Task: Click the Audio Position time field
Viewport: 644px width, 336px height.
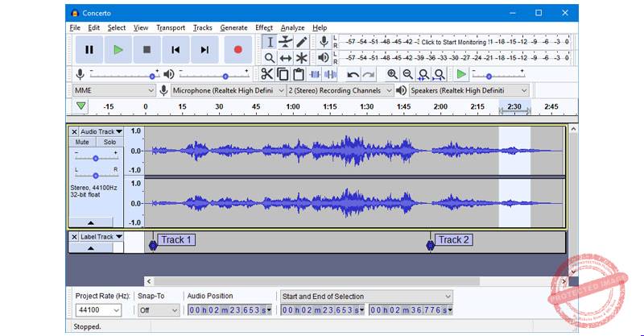Action: tap(229, 310)
